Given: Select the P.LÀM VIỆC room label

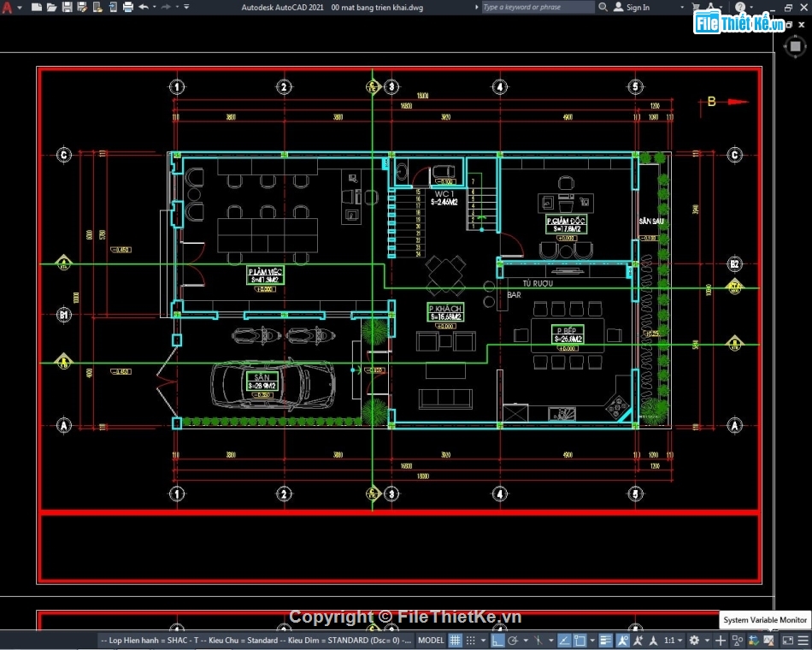Looking at the screenshot, I should pos(265,275).
